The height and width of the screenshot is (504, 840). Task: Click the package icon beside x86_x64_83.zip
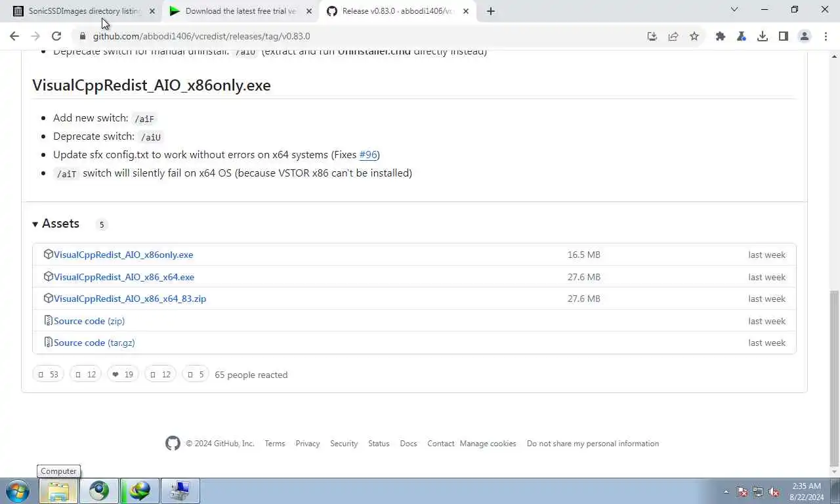point(48,298)
